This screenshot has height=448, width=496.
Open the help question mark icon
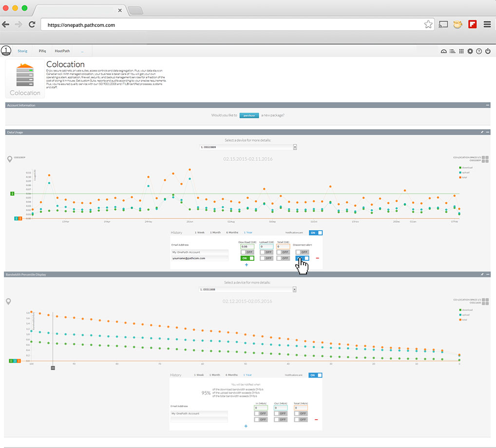[479, 51]
